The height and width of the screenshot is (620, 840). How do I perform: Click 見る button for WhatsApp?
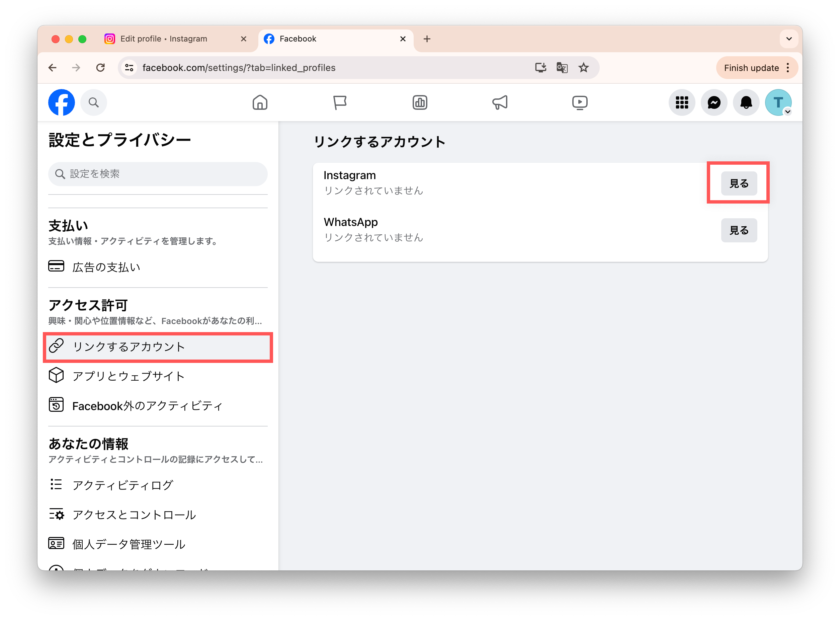[739, 230]
